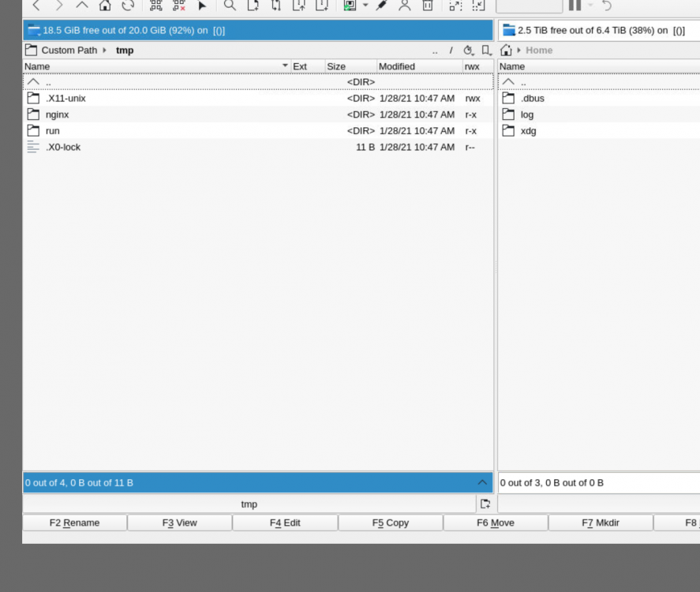Click the Home breadcrumb in right panel

pos(539,51)
